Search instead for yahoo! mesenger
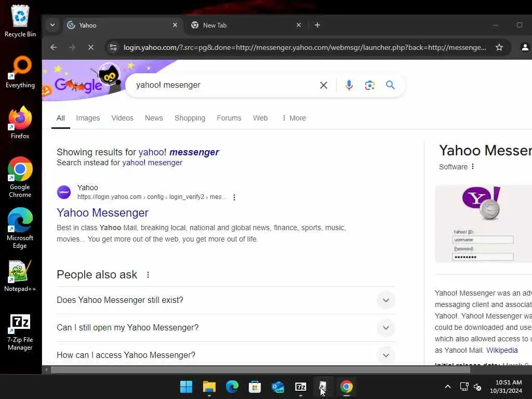532x399 pixels. pos(152,163)
